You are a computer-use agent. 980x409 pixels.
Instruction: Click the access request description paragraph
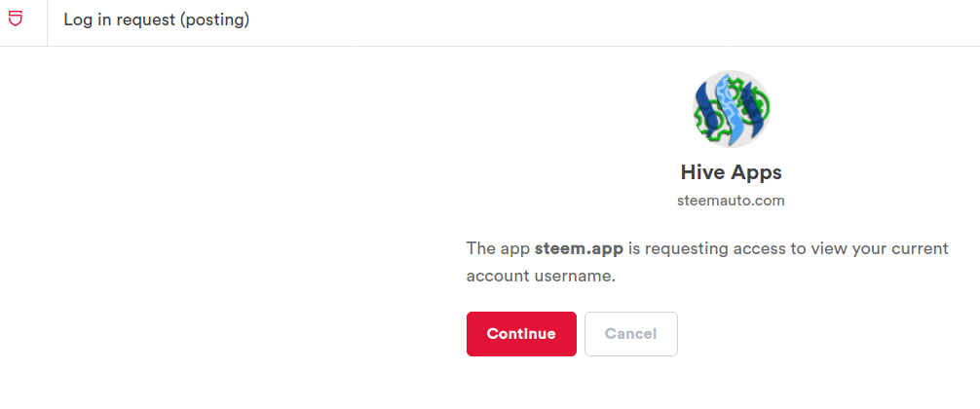click(x=707, y=262)
